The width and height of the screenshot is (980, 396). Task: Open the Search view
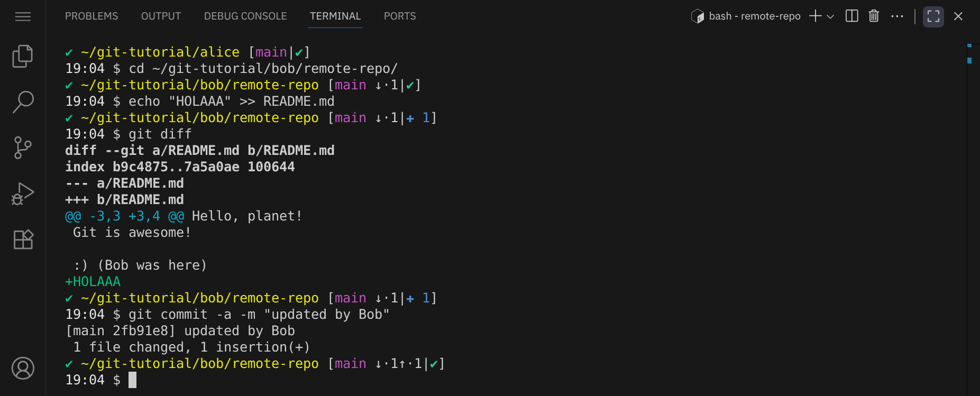23,102
